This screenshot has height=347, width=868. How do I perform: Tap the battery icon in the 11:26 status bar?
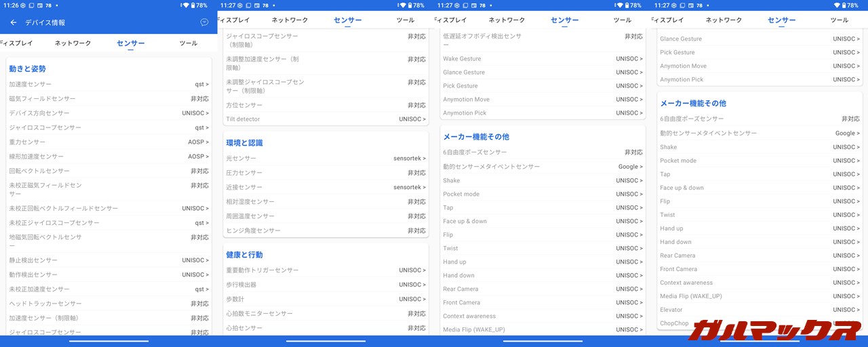pos(193,5)
